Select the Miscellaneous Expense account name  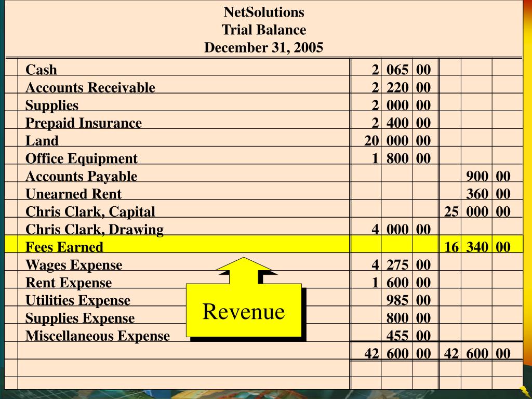pyautogui.click(x=97, y=336)
